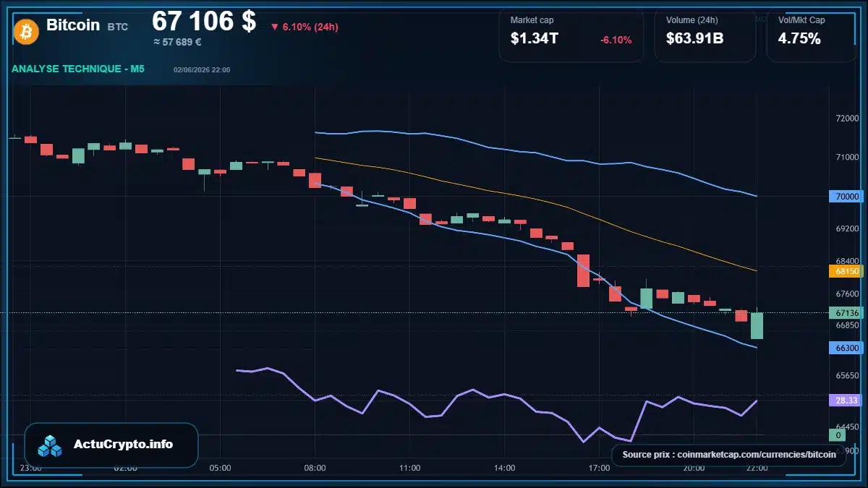Click the BTC ticker label

click(118, 27)
